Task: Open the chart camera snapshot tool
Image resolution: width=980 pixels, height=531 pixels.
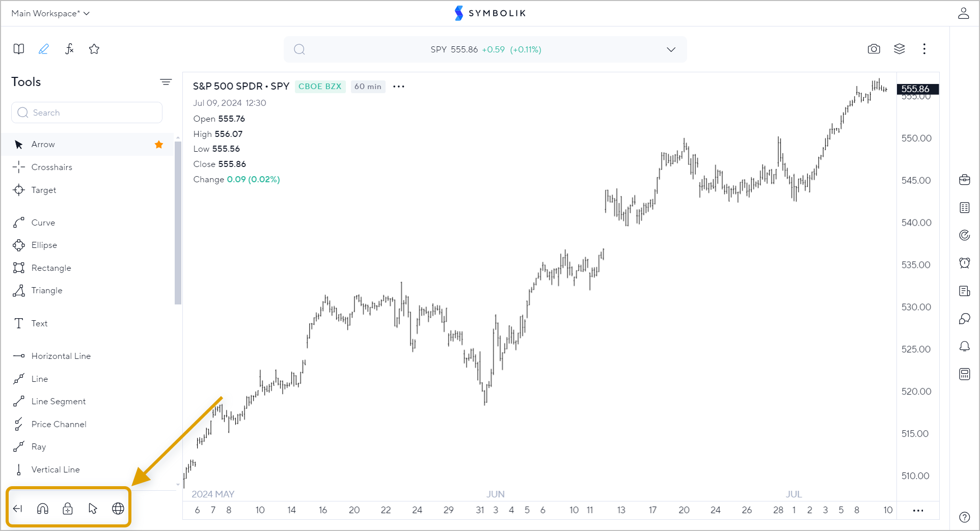Action: coord(874,49)
